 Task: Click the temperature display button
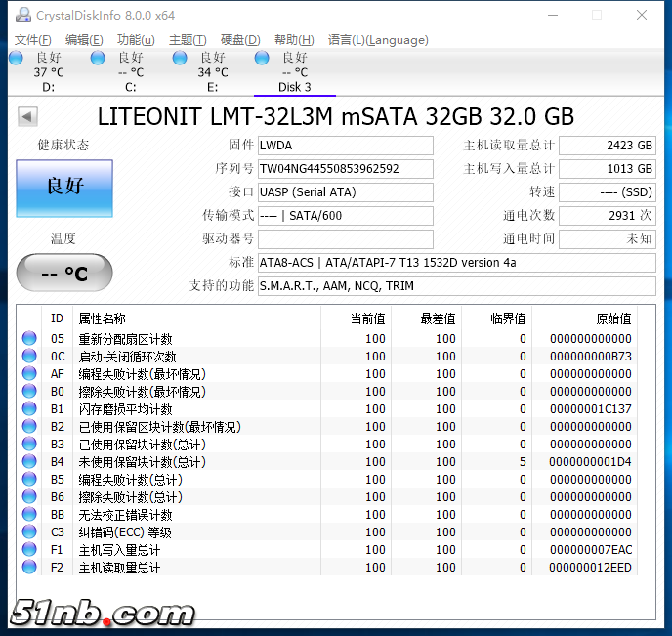64,275
